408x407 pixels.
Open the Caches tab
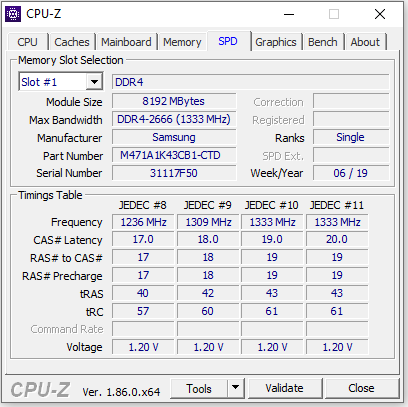tap(72, 42)
